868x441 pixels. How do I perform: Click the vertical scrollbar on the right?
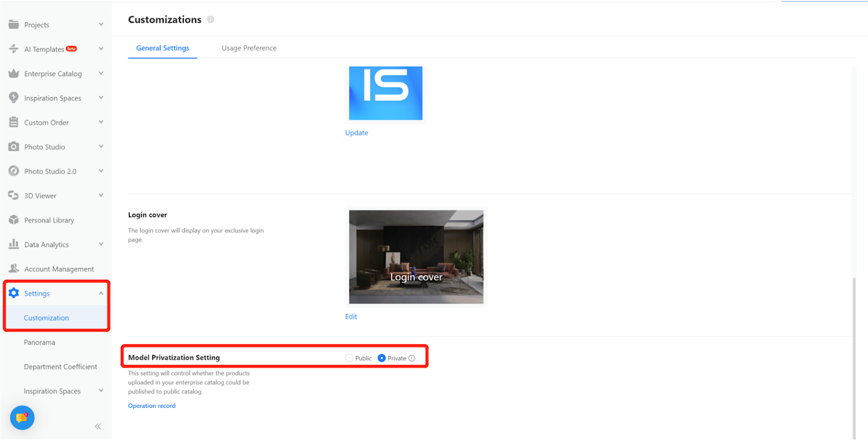[854, 358]
